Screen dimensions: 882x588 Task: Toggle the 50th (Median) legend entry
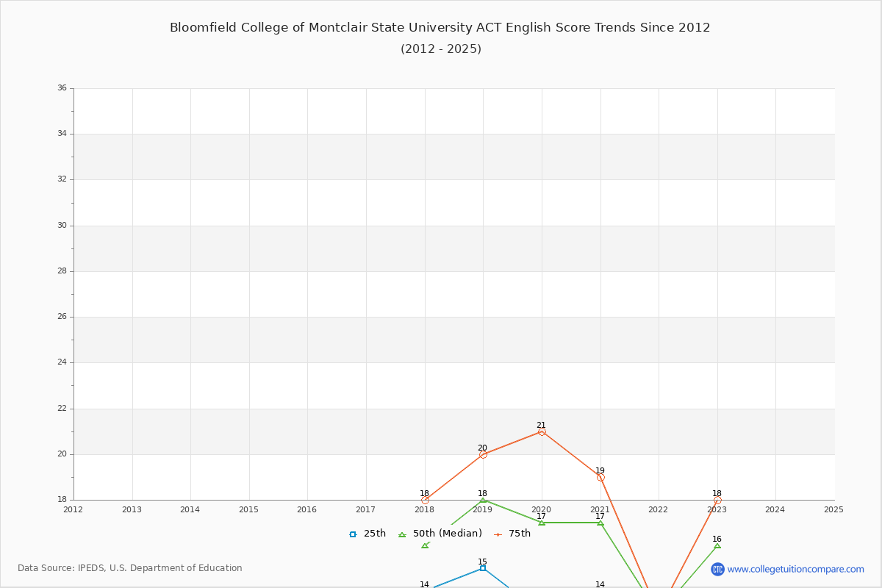point(440,534)
